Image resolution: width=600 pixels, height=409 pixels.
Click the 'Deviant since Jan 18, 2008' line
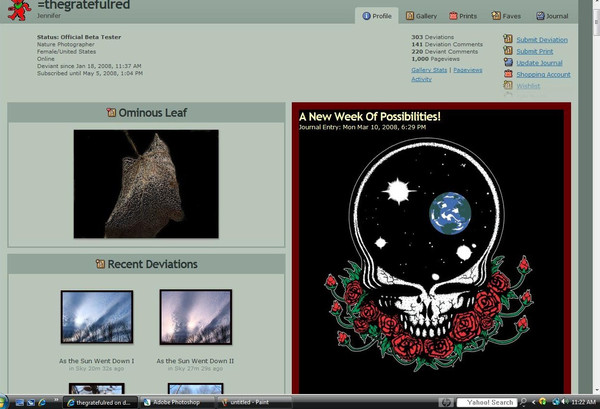[89, 66]
